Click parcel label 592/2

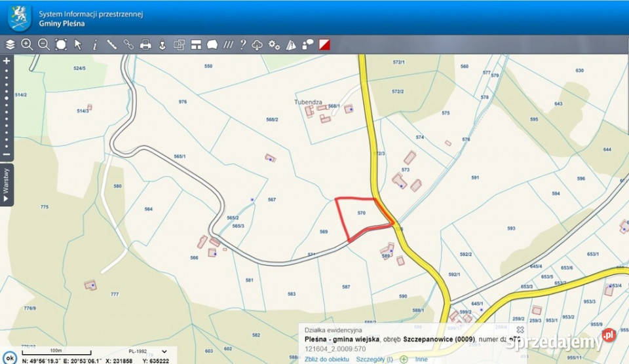point(466,255)
